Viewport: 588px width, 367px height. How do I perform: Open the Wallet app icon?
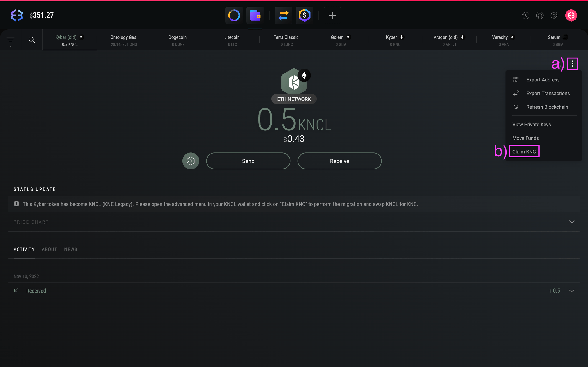coord(255,15)
